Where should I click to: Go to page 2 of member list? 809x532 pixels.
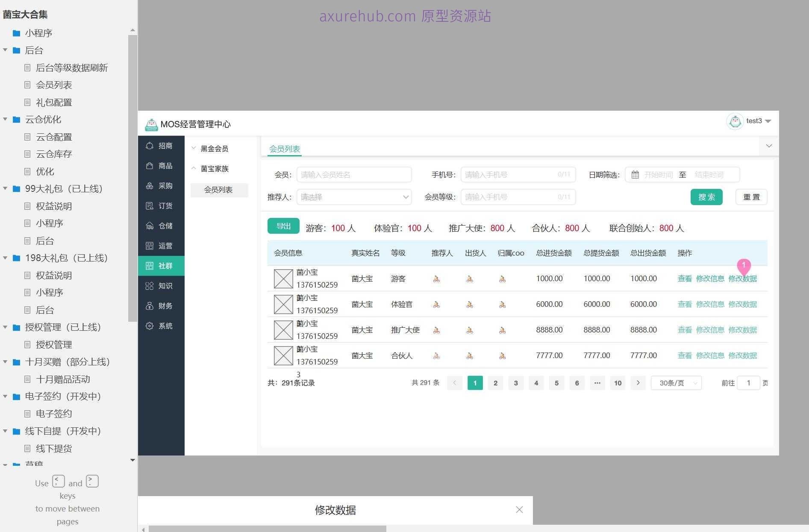[495, 383]
